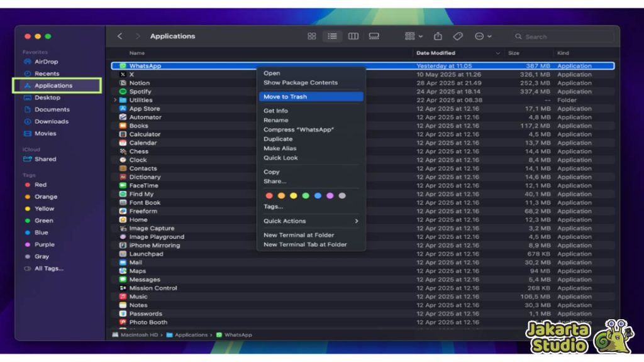The image size is (644, 362).
Task: Sort by the Size column header
Action: [x=514, y=53]
